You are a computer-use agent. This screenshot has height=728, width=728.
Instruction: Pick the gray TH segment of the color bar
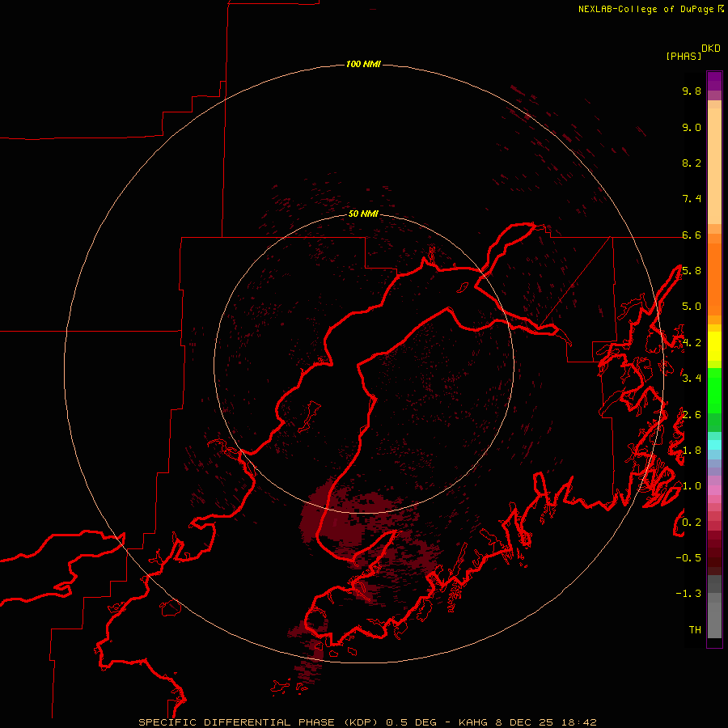coord(714,620)
